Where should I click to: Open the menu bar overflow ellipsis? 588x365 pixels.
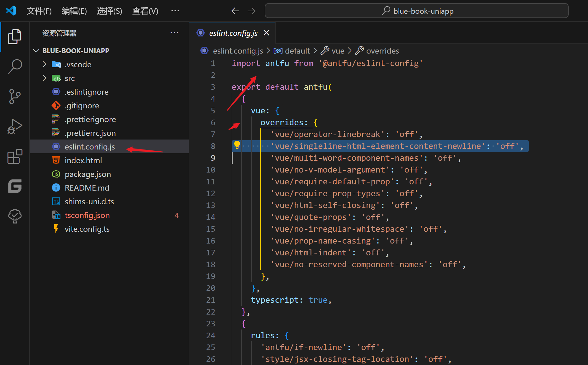click(175, 11)
